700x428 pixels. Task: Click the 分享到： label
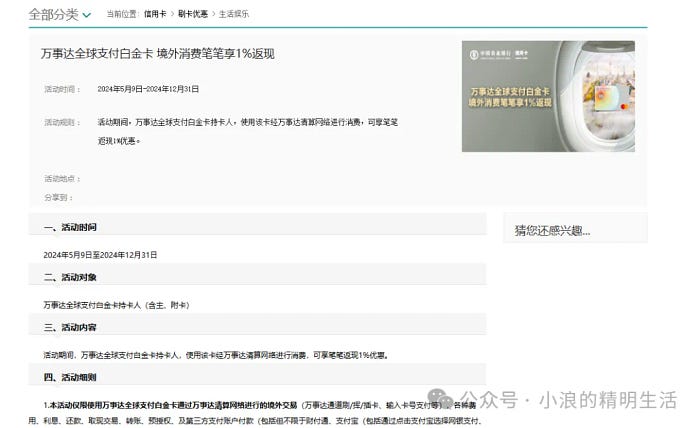tap(58, 198)
